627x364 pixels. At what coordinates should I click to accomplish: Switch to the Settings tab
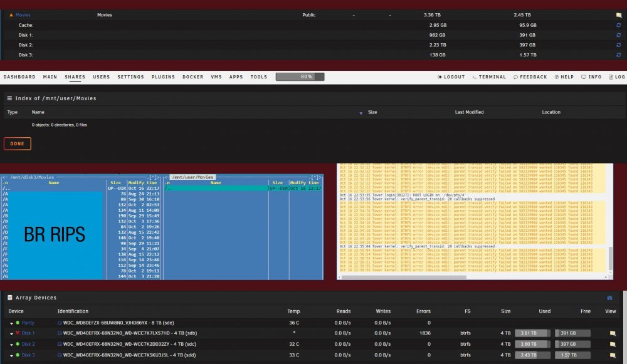pos(131,77)
